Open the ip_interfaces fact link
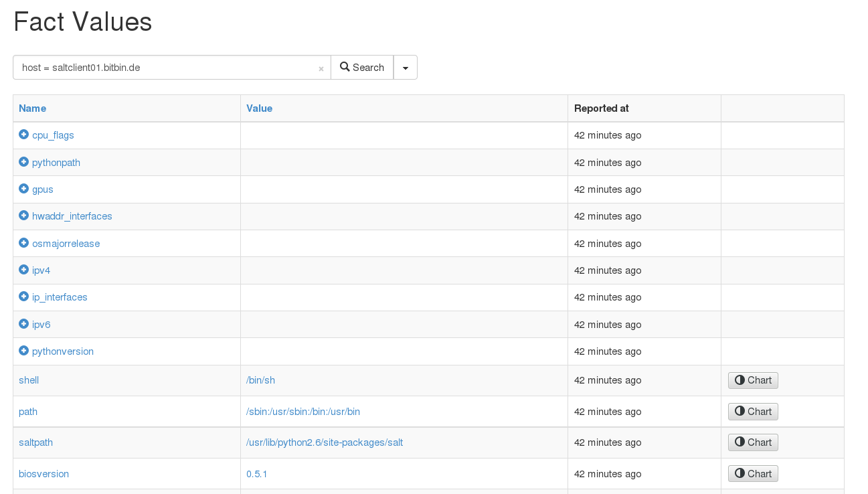This screenshot has height=494, width=868. coord(60,297)
